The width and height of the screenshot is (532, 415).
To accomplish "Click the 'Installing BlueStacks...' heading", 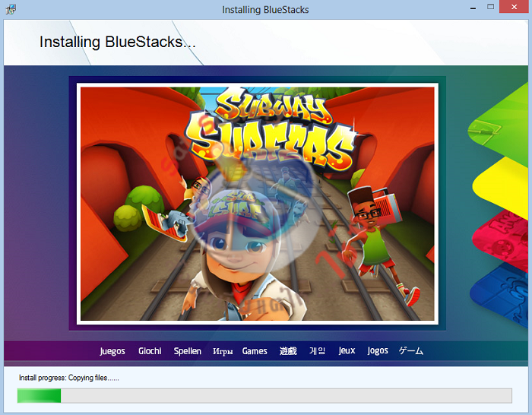I will [x=117, y=42].
